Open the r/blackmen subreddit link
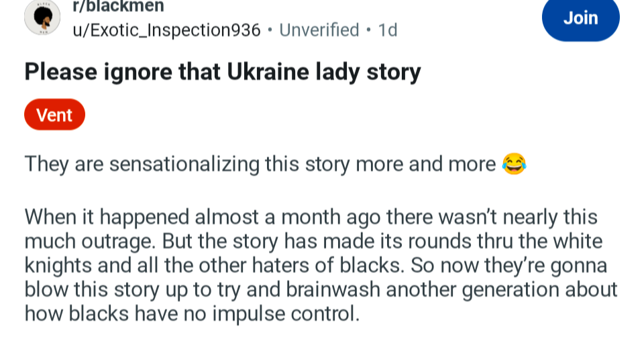This screenshot has height=347, width=644. coord(118,7)
